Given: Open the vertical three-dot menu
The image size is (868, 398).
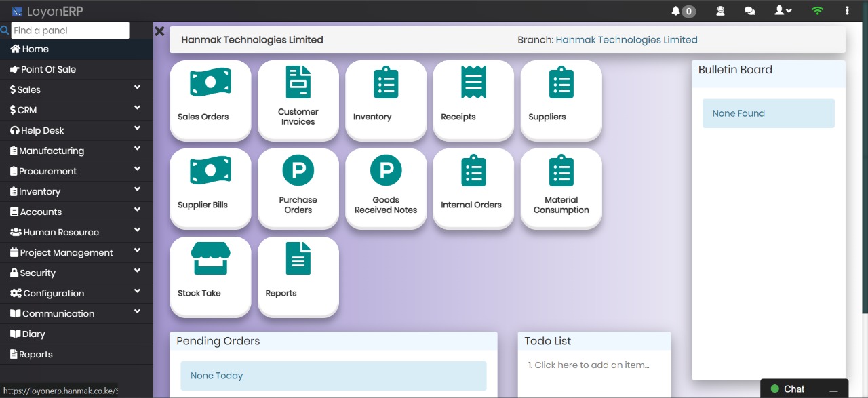Looking at the screenshot, I should pyautogui.click(x=847, y=11).
